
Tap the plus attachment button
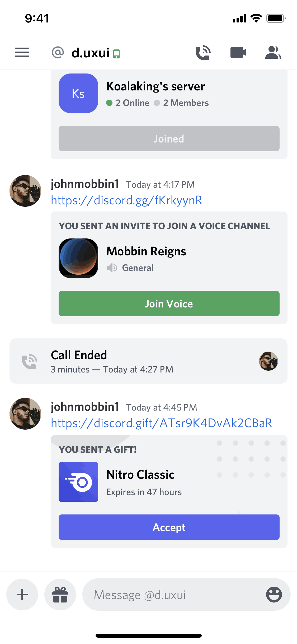[22, 595]
